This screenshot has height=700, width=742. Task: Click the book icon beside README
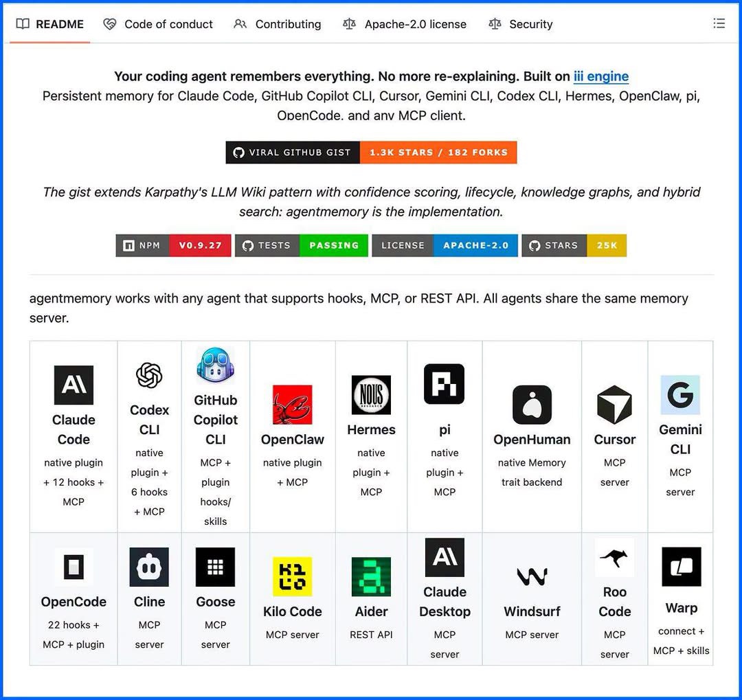pos(23,23)
